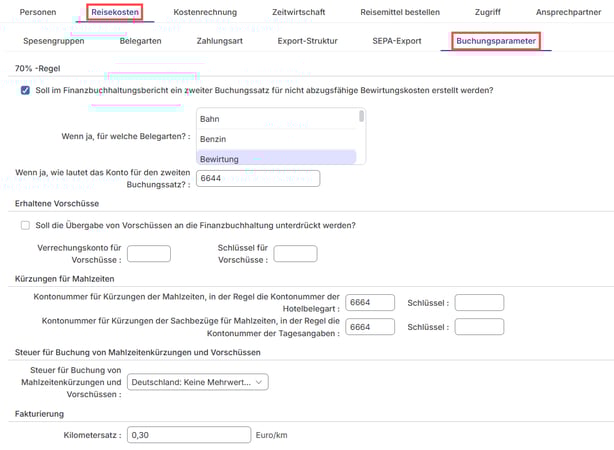Click the Kilometersatz input field

click(x=189, y=435)
